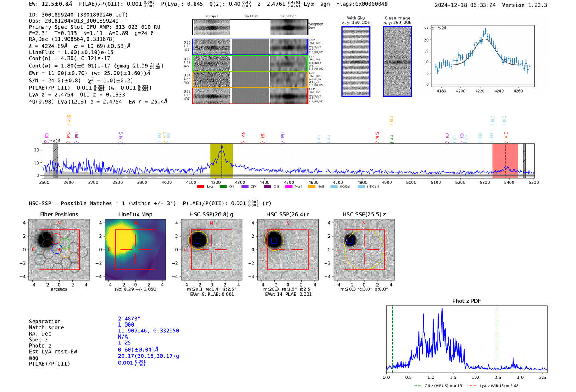The height and width of the screenshot is (392, 576).
Task: Click the 2024-12-18 06:33:24 timestamp
Action: pos(465,5)
